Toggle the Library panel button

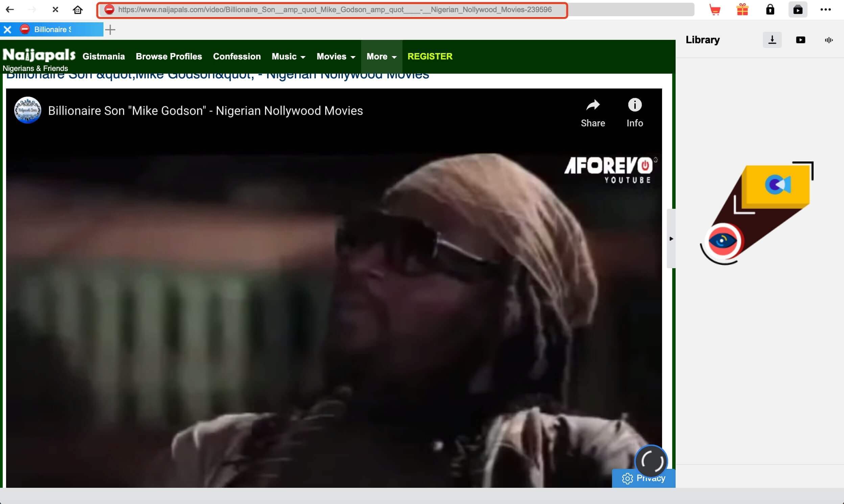point(797,9)
